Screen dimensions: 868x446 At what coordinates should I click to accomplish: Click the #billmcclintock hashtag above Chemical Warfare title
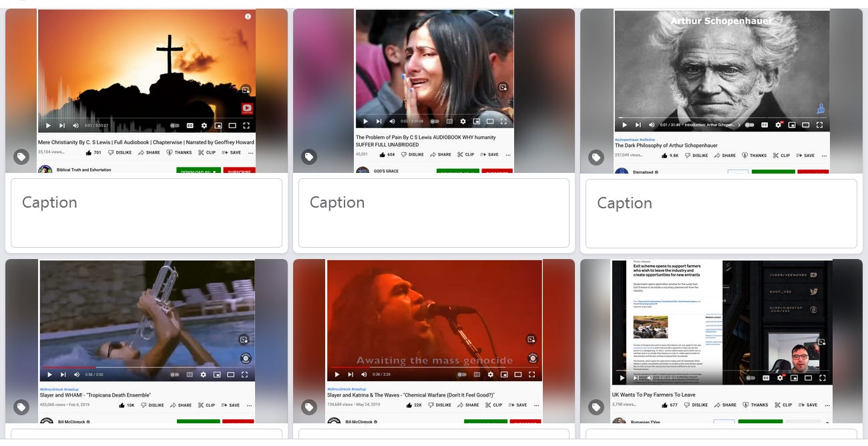[338, 389]
